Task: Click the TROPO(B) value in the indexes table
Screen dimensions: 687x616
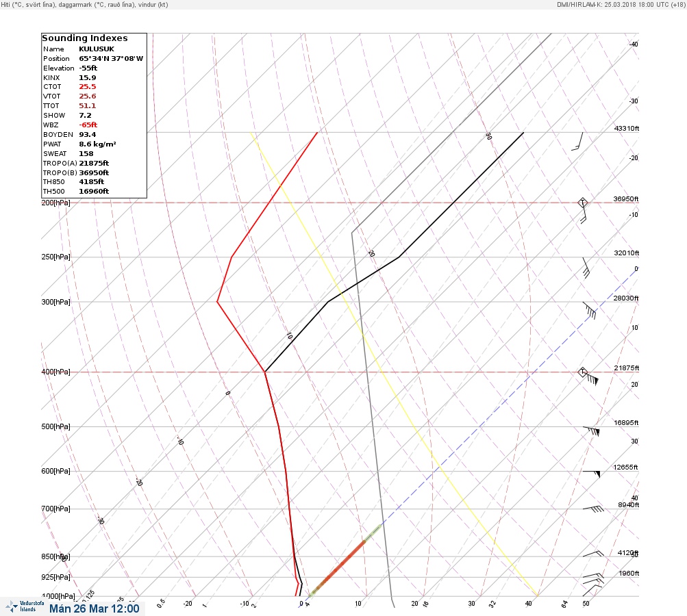Action: pos(94,173)
